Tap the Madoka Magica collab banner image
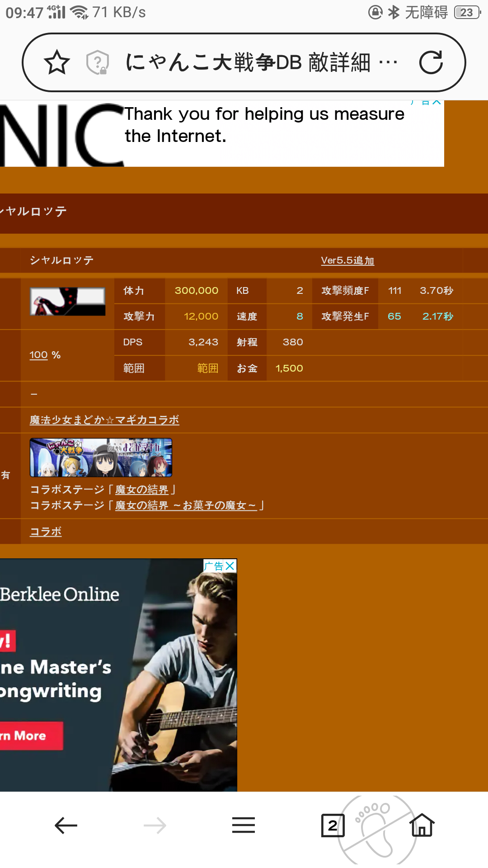Screen dimensions: 488x868 101,458
